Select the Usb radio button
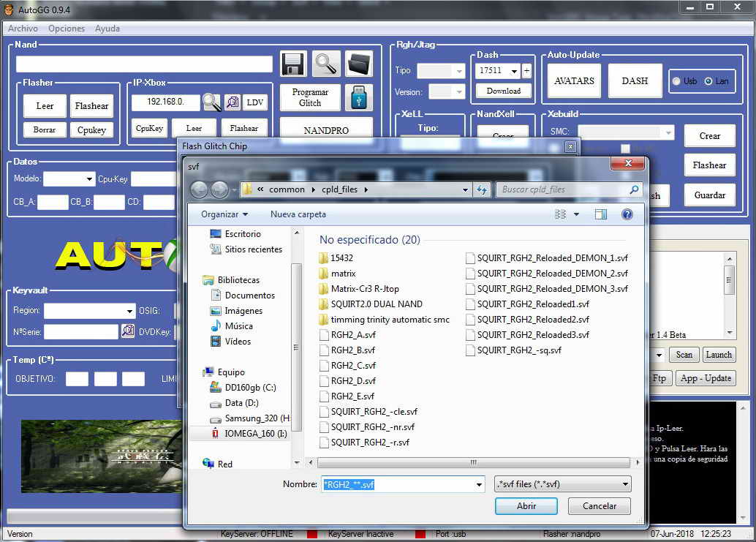The image size is (756, 542). coord(677,81)
